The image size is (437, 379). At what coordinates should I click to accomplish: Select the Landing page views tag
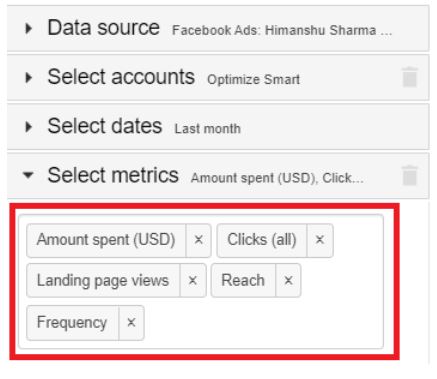click(103, 280)
